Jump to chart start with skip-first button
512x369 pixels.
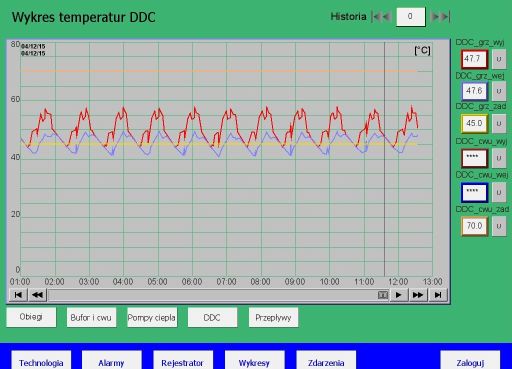coord(18,295)
